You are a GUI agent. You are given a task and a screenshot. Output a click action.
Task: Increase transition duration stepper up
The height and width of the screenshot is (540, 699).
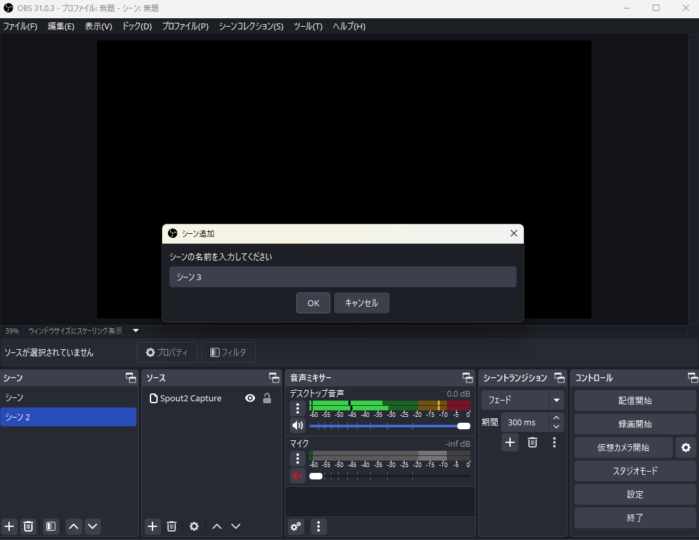[556, 418]
